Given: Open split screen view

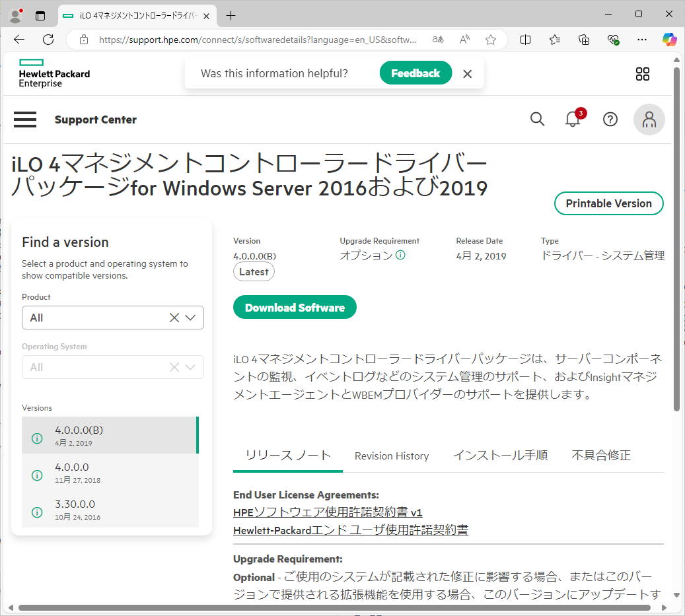Looking at the screenshot, I should click(x=526, y=40).
